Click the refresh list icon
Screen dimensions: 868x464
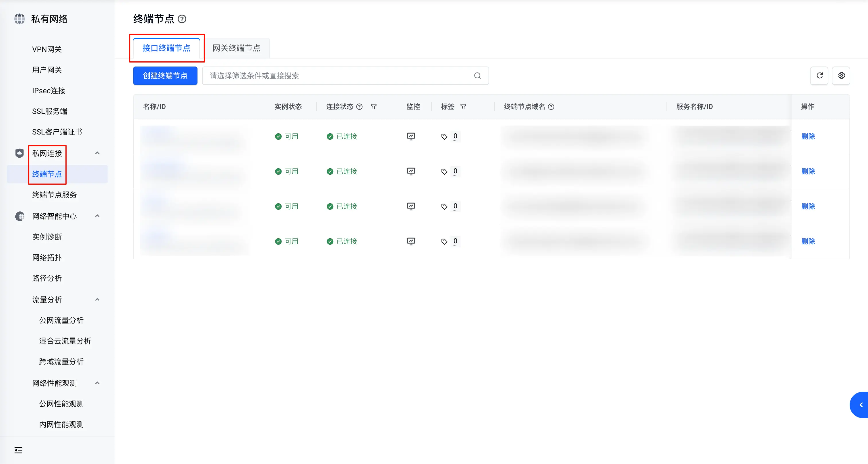(819, 75)
